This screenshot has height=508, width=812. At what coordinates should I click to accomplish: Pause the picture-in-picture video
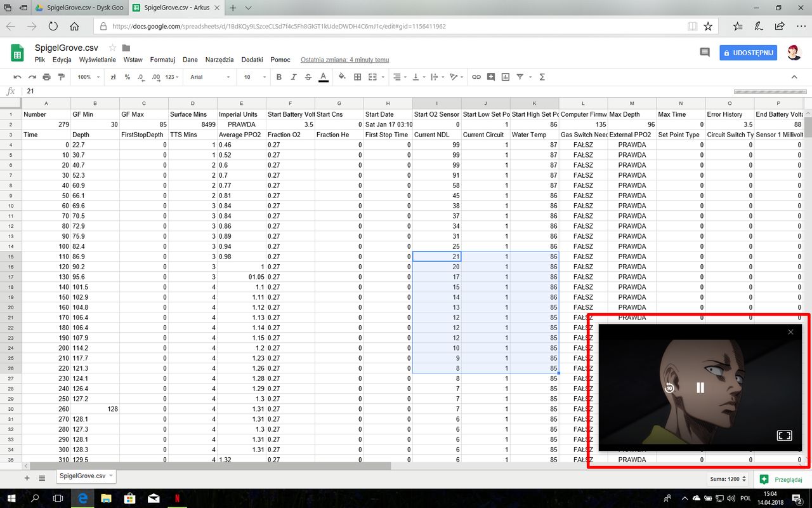coord(700,387)
